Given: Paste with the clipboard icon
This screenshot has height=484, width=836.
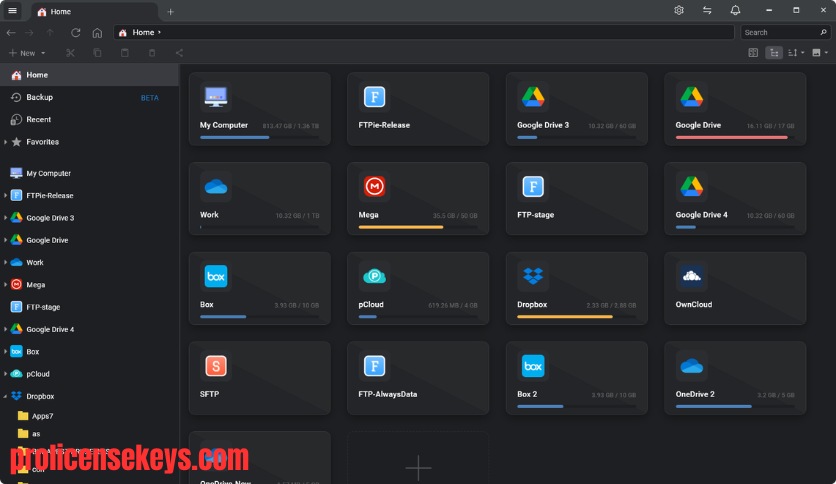Looking at the screenshot, I should click(125, 53).
